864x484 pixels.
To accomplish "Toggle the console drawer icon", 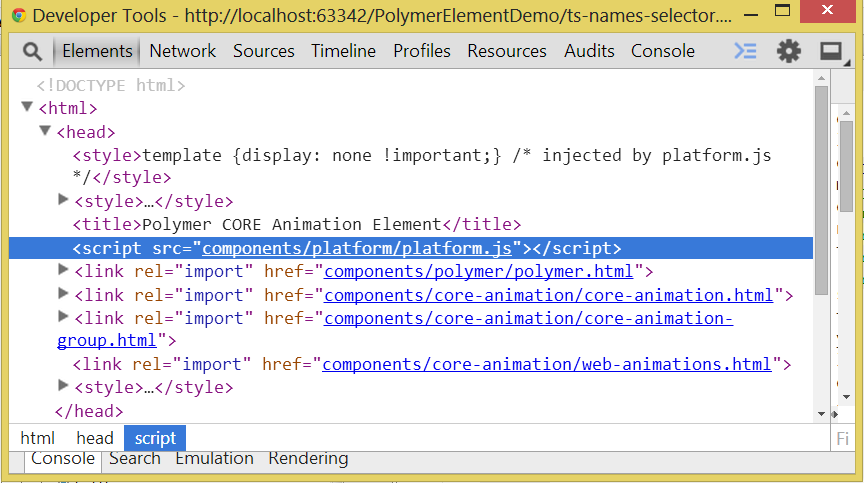I will click(745, 51).
